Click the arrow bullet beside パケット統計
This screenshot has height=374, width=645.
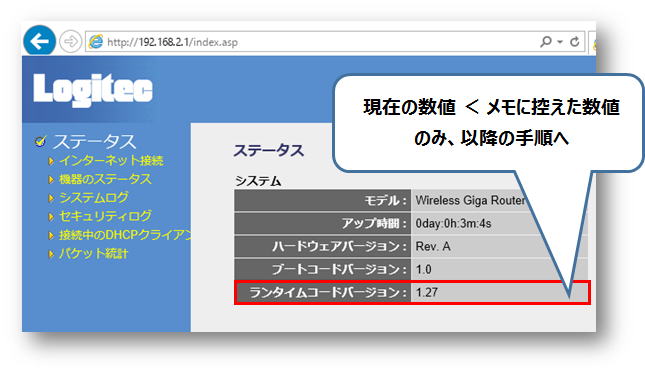click(x=51, y=254)
